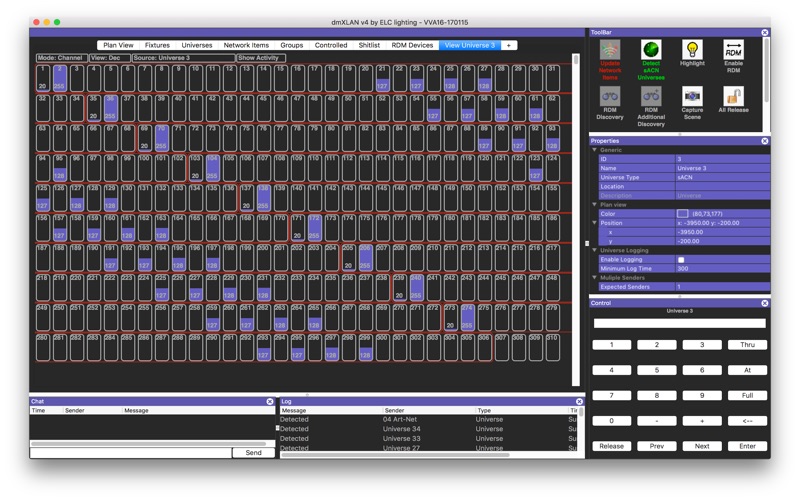
Task: Click the Control command input field
Action: [679, 324]
